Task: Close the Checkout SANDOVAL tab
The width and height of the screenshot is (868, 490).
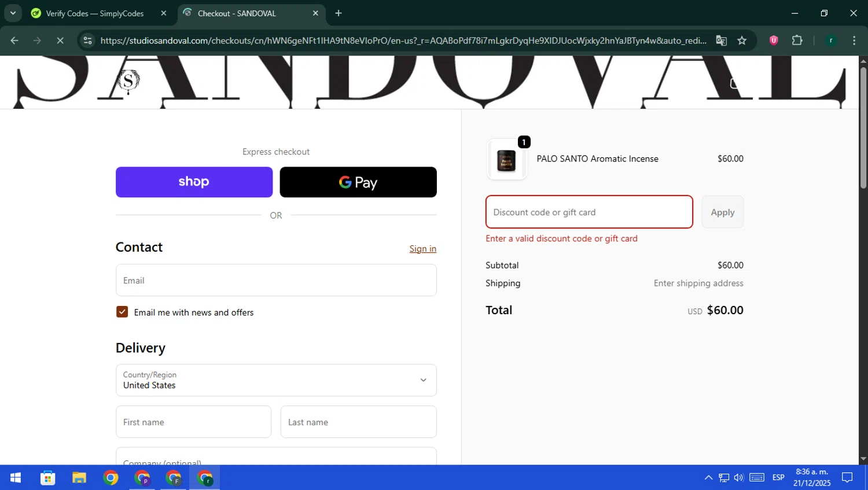Action: click(x=315, y=13)
